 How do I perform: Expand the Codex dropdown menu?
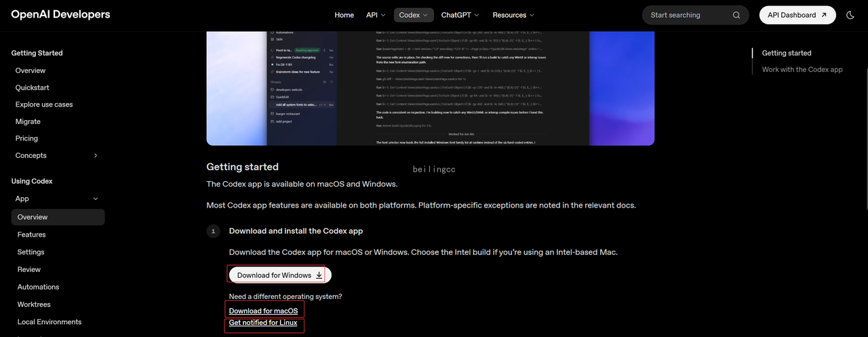click(x=414, y=15)
